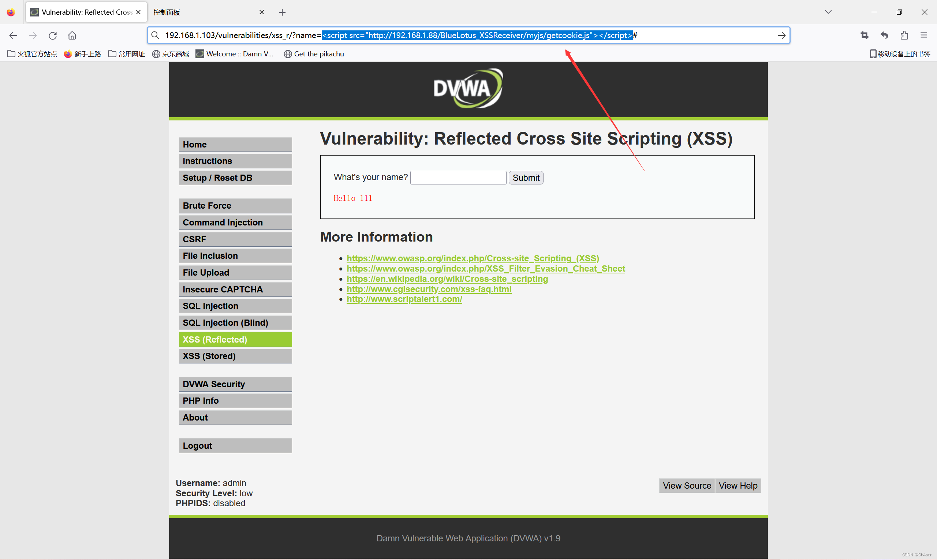Expand the tab list dropdown chevron
The image size is (937, 560).
(828, 12)
